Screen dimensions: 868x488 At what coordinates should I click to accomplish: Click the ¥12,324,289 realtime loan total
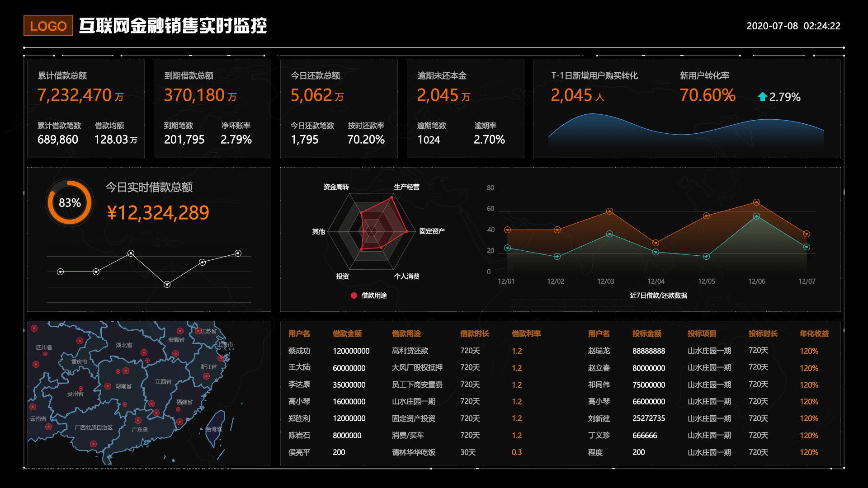[x=158, y=213]
